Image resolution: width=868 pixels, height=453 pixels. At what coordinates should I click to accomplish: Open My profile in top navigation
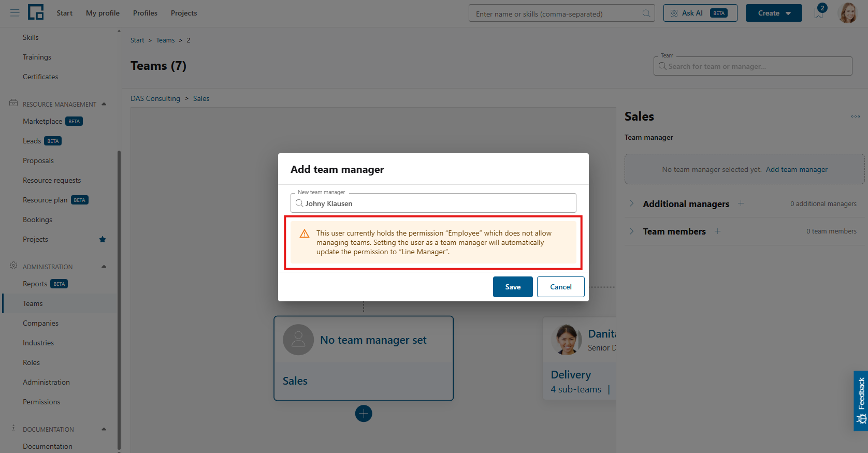pyautogui.click(x=103, y=13)
